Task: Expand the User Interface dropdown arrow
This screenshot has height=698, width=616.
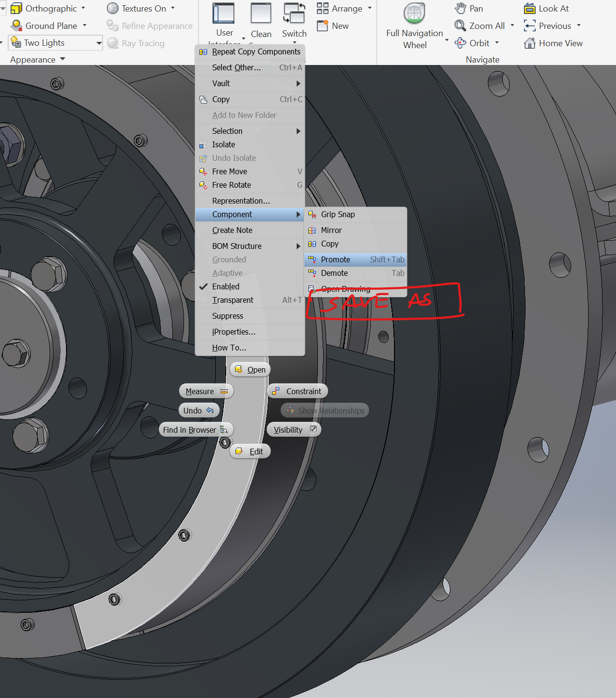Action: [243, 38]
